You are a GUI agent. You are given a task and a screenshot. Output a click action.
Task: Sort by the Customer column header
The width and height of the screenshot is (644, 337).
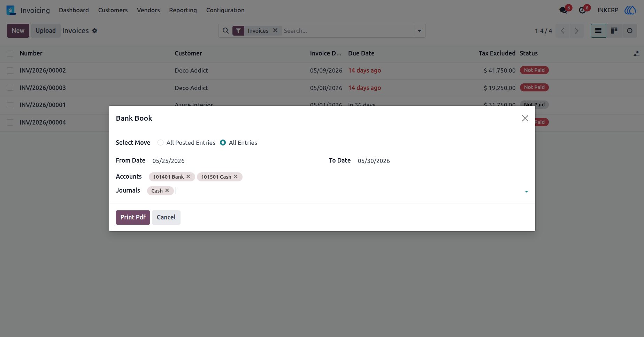click(188, 53)
